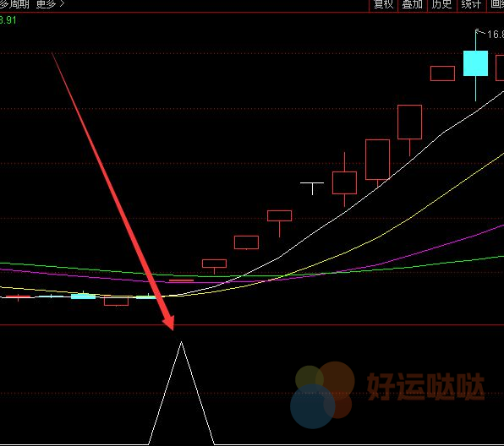Open the 复权 price adjustment option
504x446 pixels.
pyautogui.click(x=383, y=5)
